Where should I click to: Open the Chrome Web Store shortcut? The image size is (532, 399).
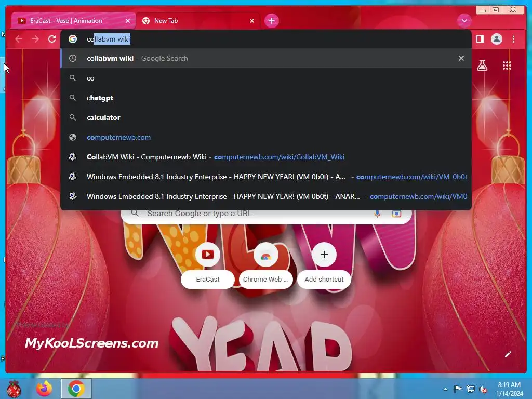tap(265, 265)
